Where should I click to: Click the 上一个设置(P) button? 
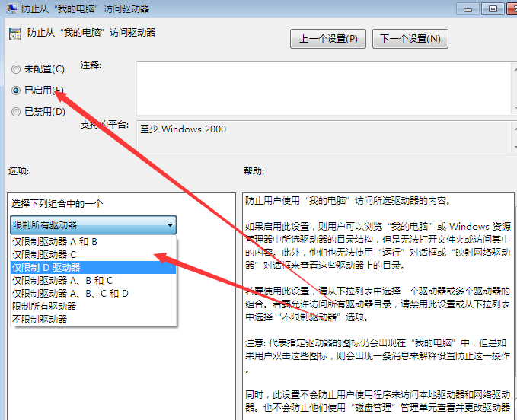(328, 39)
